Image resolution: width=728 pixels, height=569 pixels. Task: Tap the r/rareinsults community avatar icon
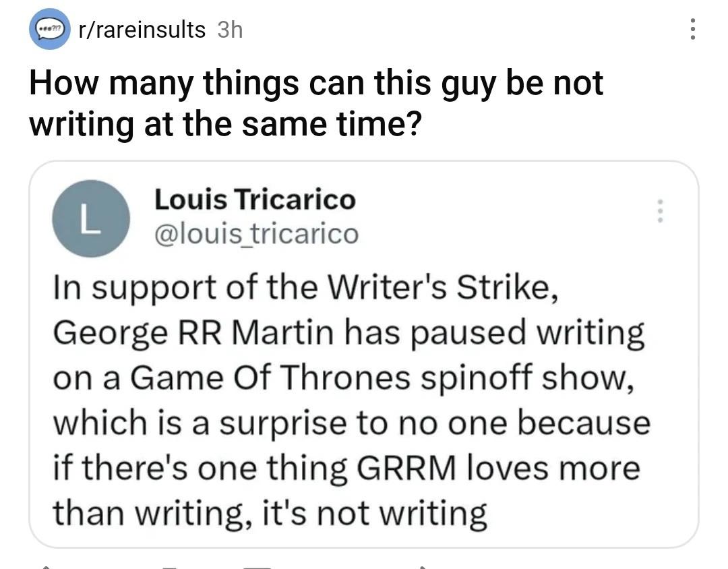(x=49, y=30)
